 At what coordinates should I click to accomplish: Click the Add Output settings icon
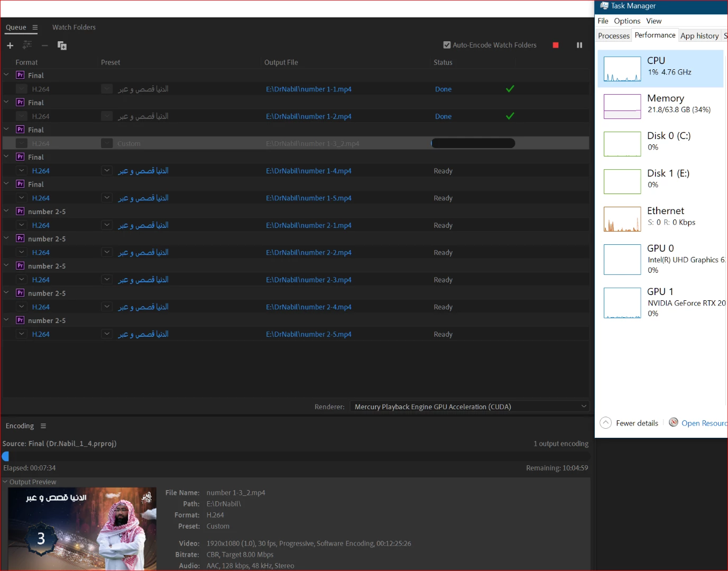pos(27,45)
